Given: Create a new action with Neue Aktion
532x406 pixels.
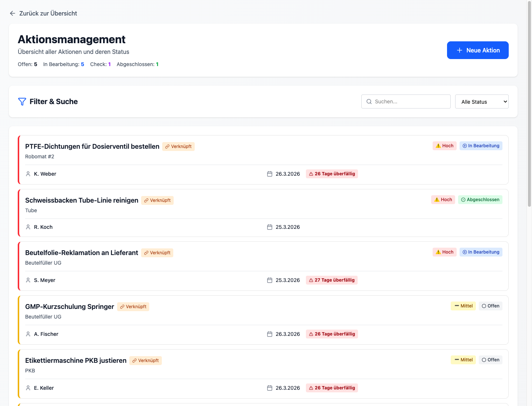Looking at the screenshot, I should (478, 50).
